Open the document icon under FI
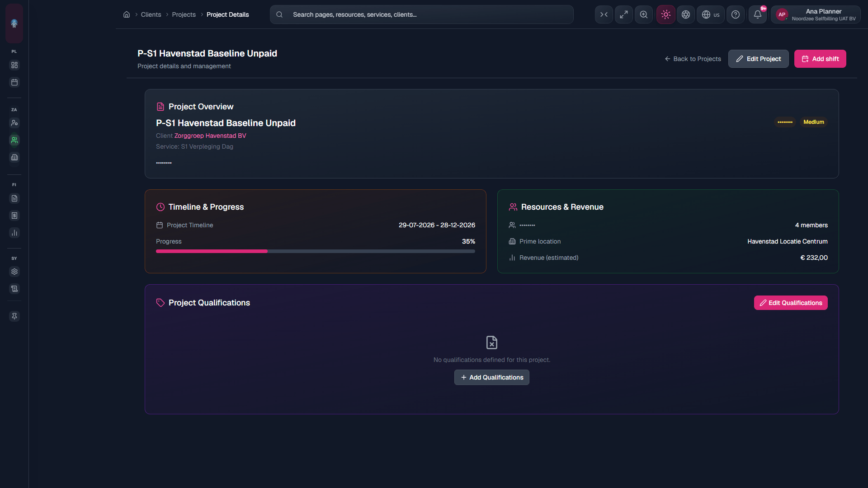This screenshot has width=868, height=488. click(x=14, y=198)
